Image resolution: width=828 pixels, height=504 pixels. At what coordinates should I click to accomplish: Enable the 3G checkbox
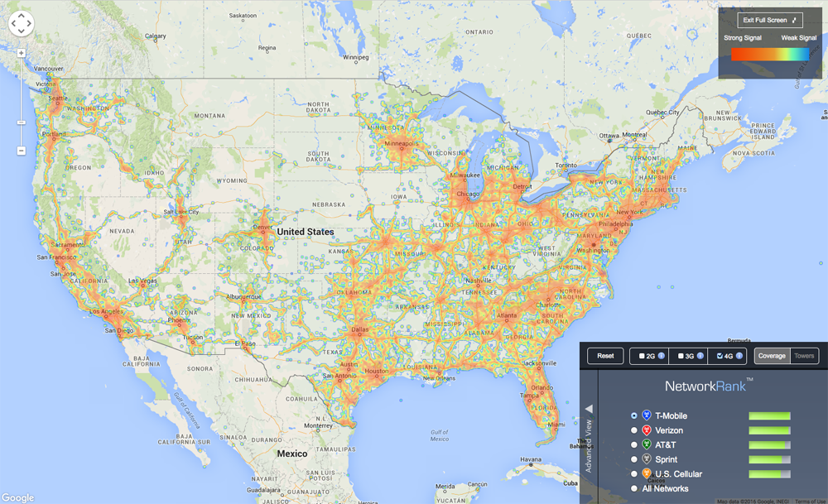tap(681, 356)
